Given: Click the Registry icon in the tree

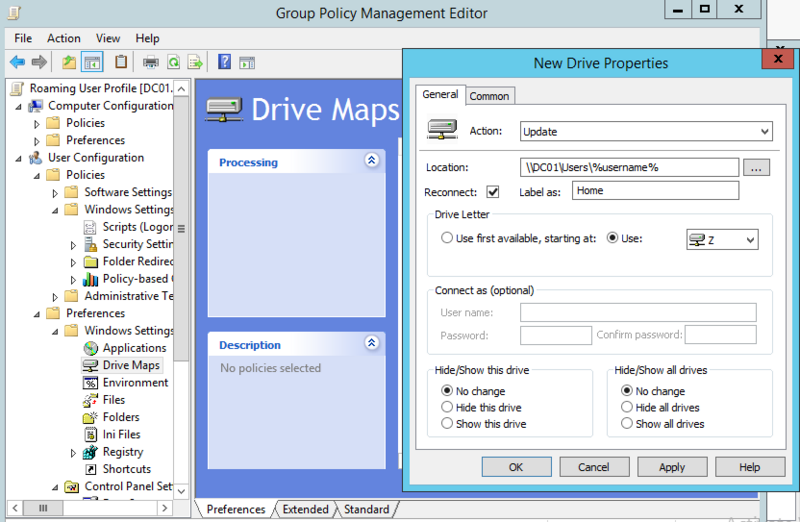Looking at the screenshot, I should [x=90, y=452].
